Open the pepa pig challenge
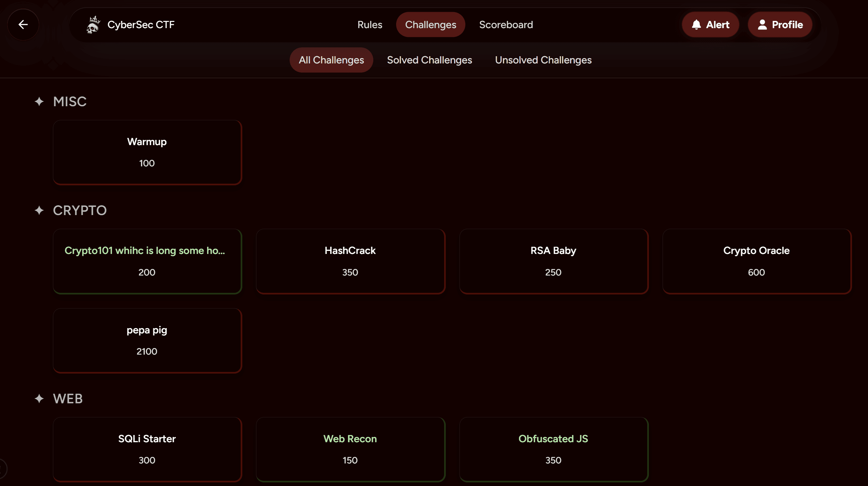 coord(147,340)
